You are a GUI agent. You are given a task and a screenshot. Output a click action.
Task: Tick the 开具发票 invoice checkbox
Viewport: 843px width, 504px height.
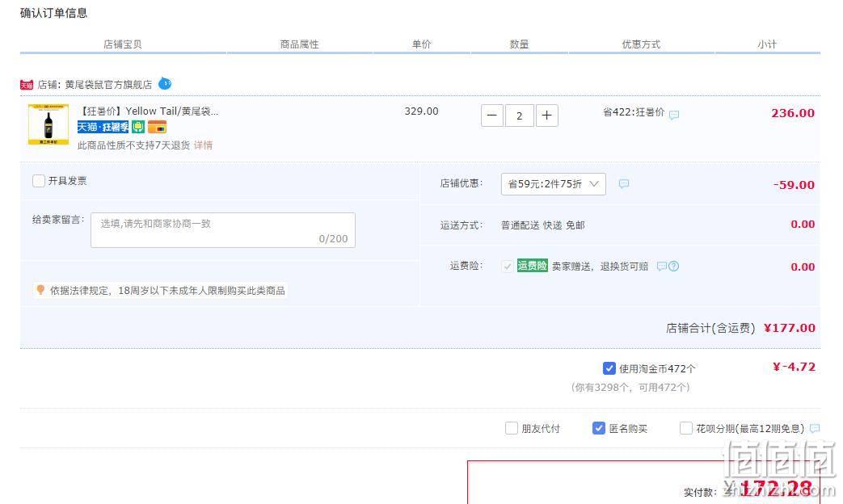(38, 181)
